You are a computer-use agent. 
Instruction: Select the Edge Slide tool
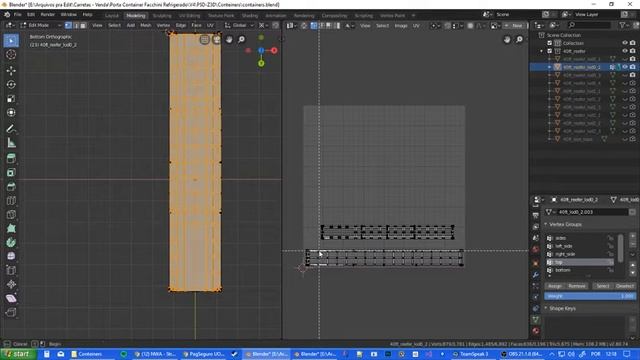11,270
